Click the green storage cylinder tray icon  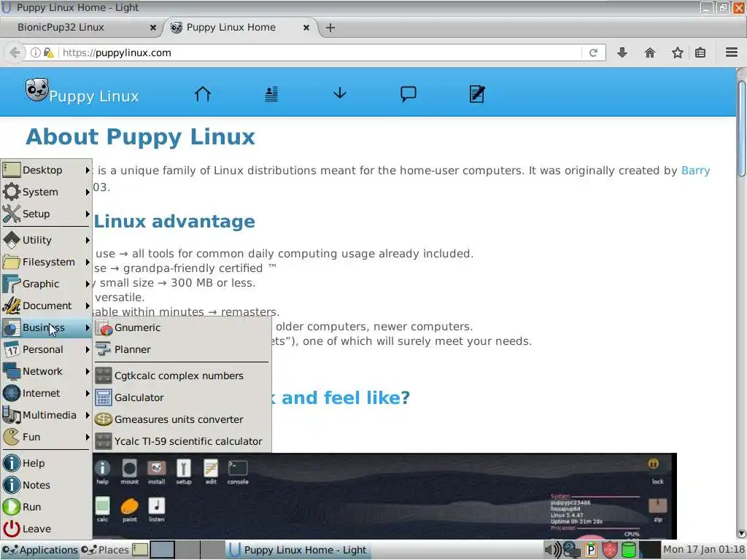pyautogui.click(x=629, y=550)
